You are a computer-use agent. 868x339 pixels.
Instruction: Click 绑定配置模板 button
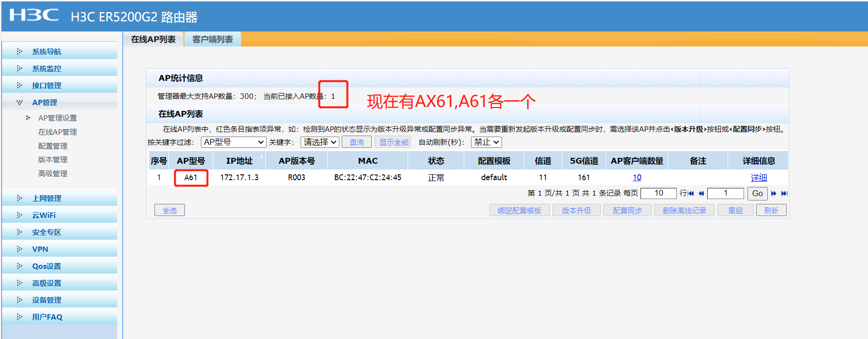click(519, 210)
